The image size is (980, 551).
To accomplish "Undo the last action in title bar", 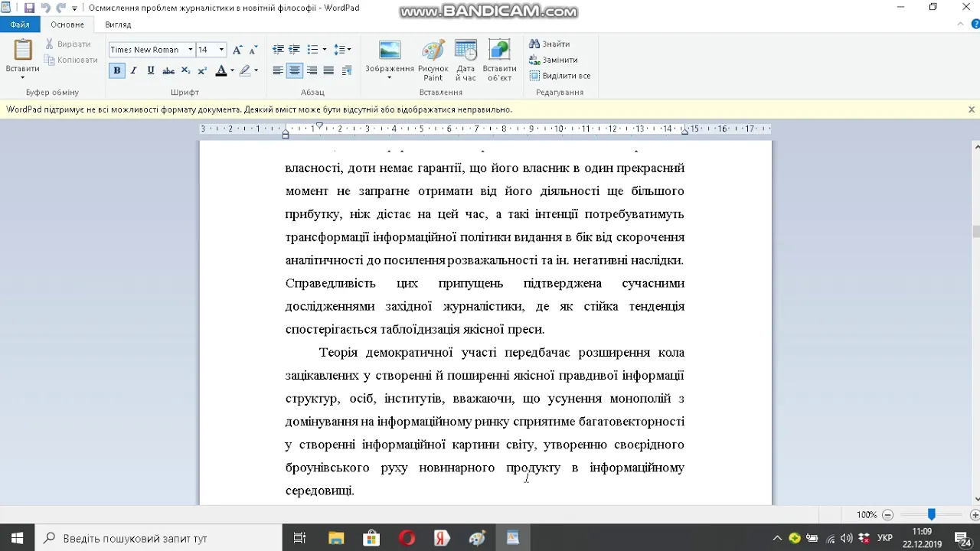I will click(x=45, y=8).
